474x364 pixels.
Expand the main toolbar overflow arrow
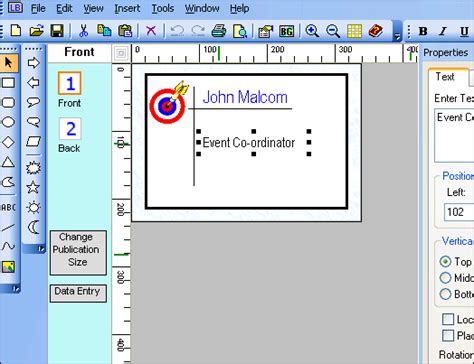[397, 36]
